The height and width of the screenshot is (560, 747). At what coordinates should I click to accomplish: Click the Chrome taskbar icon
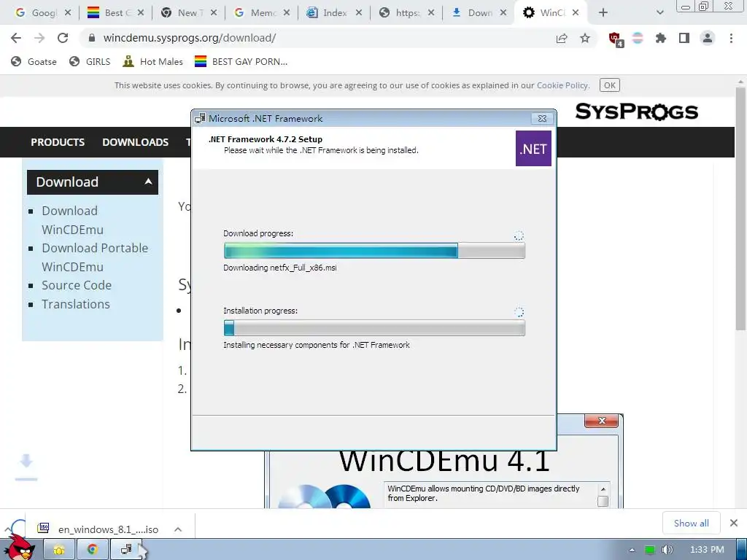point(93,550)
